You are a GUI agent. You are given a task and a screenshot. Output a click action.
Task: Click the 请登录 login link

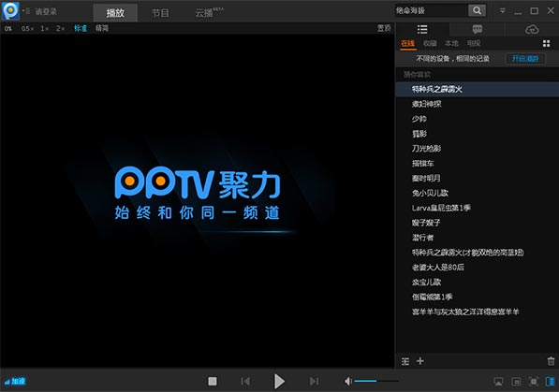(x=46, y=12)
